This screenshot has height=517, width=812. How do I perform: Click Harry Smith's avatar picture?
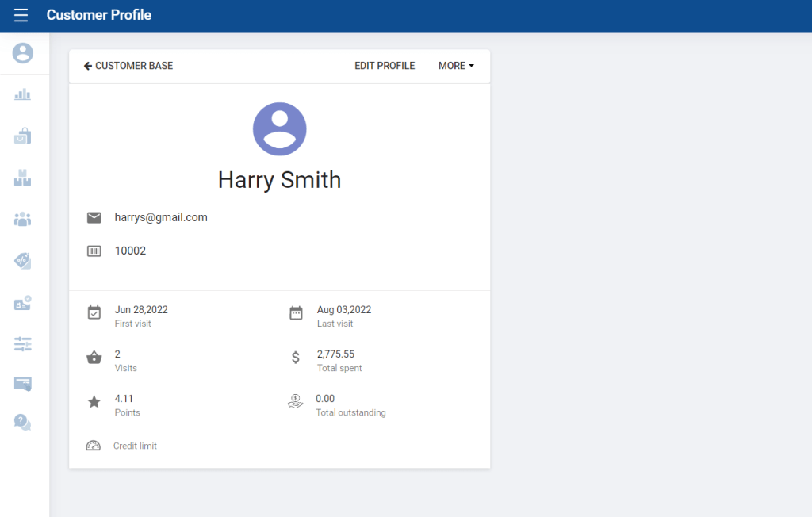tap(280, 129)
